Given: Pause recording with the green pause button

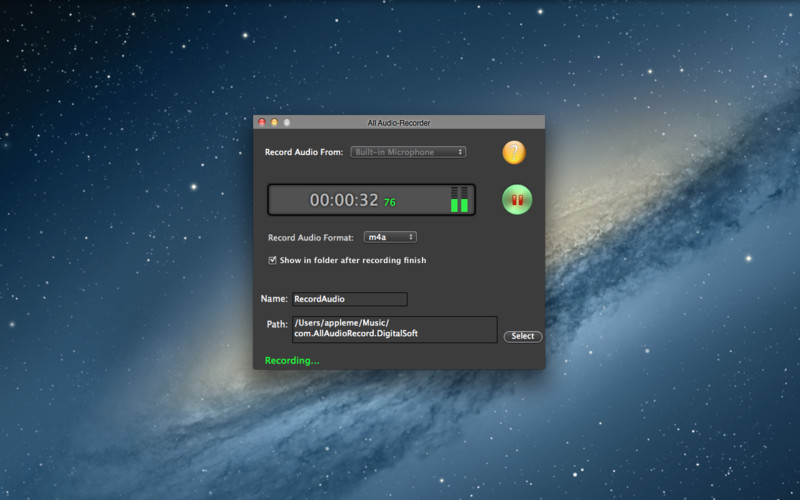Looking at the screenshot, I should tap(517, 199).
